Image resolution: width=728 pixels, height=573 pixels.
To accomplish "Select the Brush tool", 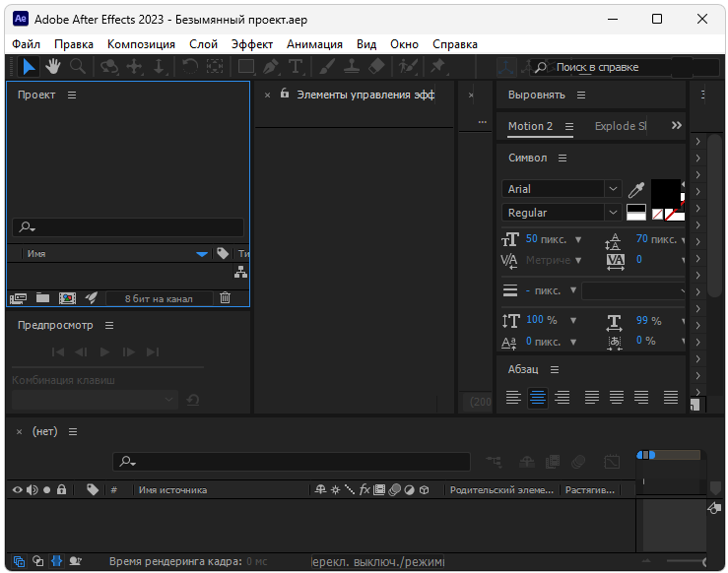I will [327, 67].
